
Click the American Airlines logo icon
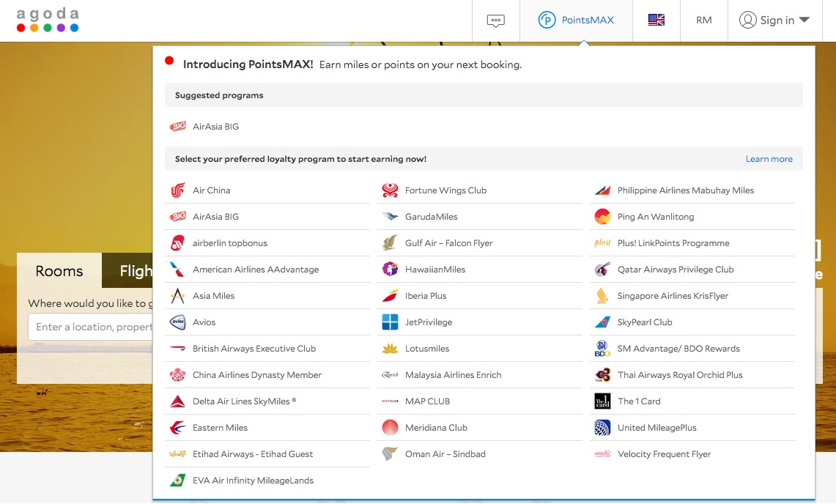[x=177, y=270]
